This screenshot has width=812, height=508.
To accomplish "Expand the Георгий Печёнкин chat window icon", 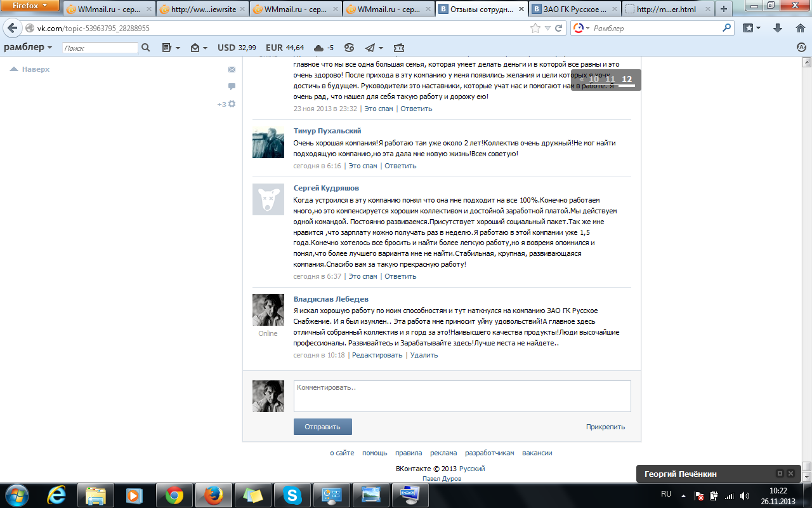I will click(x=780, y=474).
